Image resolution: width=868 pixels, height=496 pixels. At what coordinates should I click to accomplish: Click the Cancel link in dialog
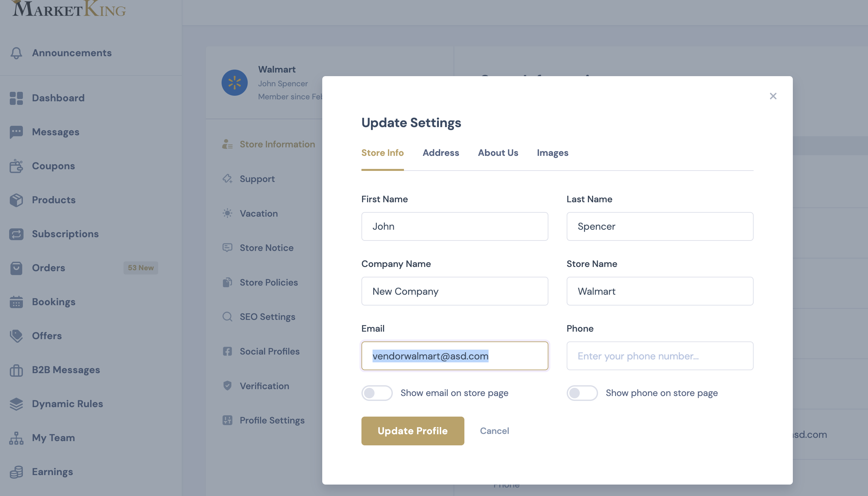pos(494,431)
